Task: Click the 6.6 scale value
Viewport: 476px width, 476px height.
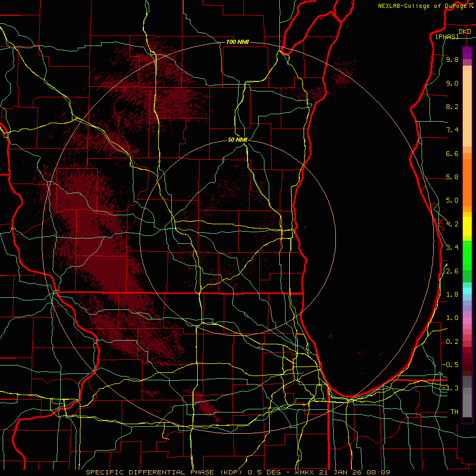Action: (452, 153)
